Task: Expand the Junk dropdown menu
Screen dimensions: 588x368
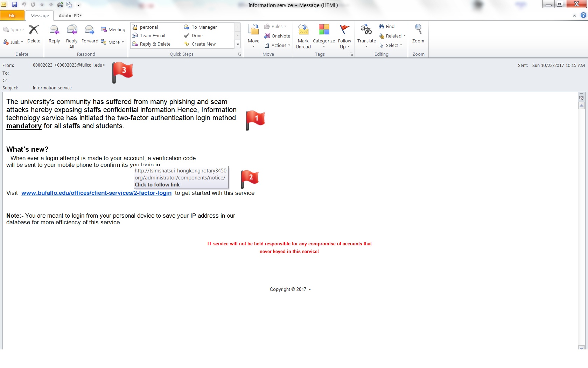Action: (14, 42)
